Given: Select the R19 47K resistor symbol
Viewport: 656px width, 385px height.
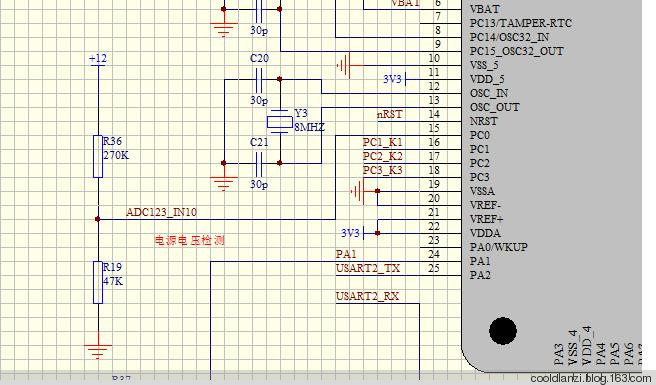Looking at the screenshot, I should [x=98, y=282].
